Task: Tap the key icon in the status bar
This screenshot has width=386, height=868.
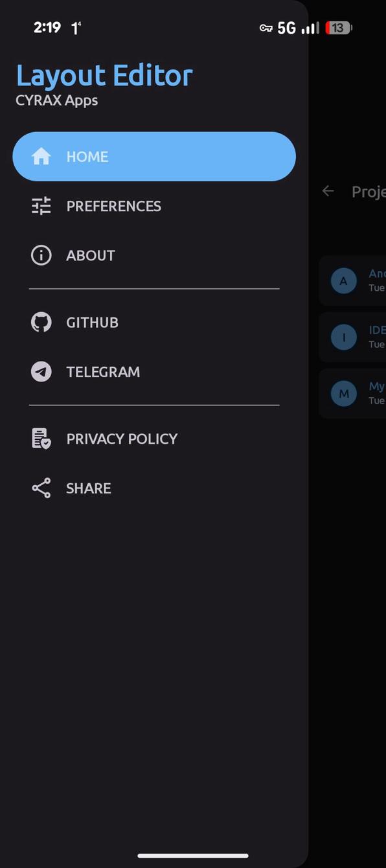Action: (265, 28)
